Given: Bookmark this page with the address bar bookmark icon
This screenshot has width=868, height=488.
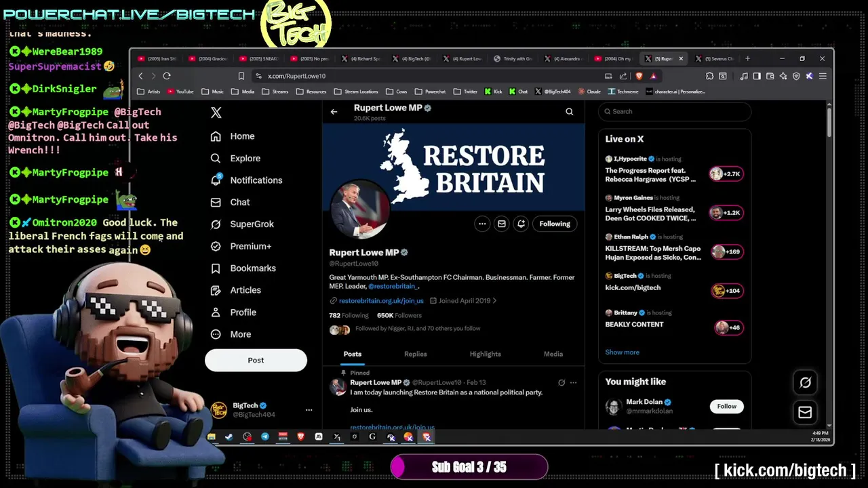Looking at the screenshot, I should point(241,76).
